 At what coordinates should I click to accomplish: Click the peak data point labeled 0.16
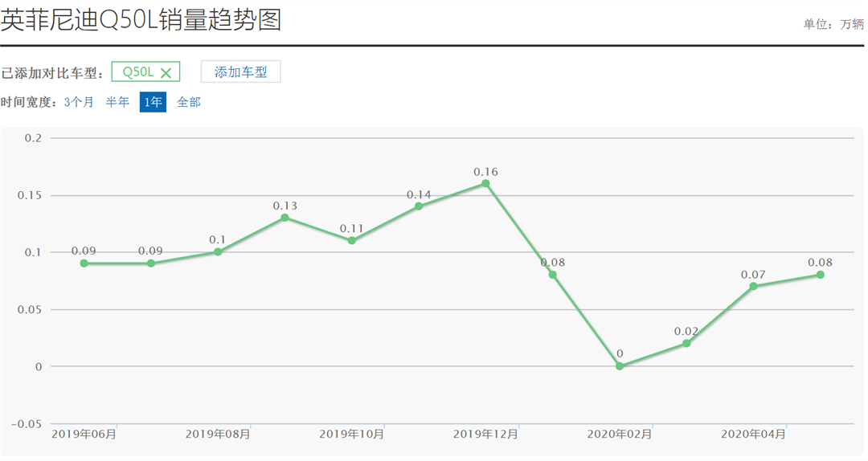click(485, 183)
